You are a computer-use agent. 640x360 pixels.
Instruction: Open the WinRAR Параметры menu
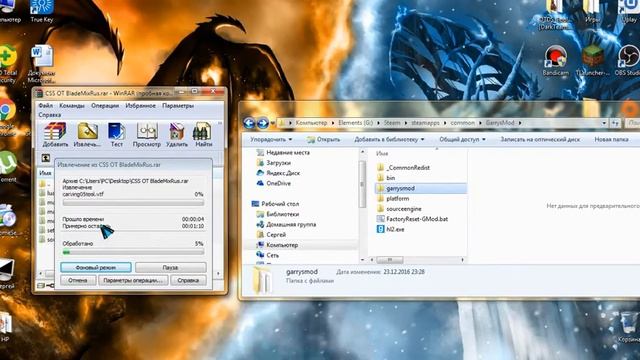click(178, 106)
